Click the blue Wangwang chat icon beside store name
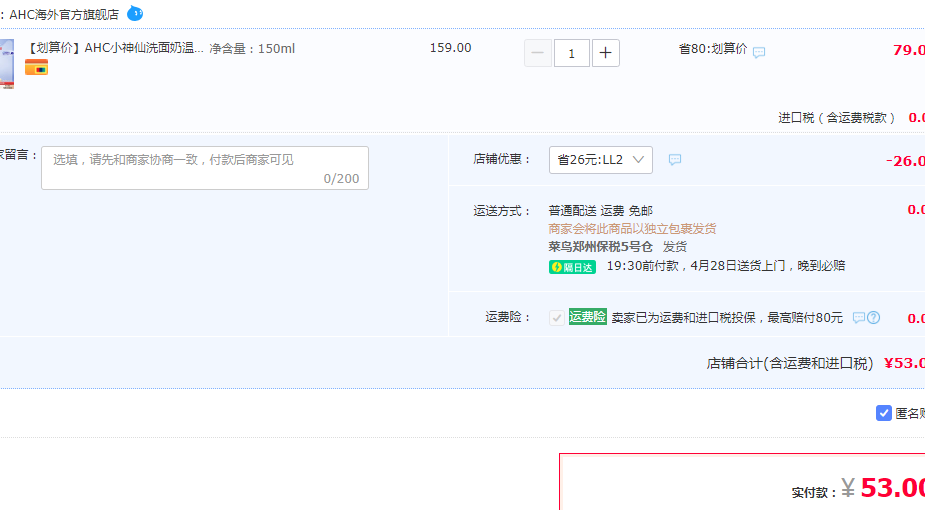 (x=135, y=13)
